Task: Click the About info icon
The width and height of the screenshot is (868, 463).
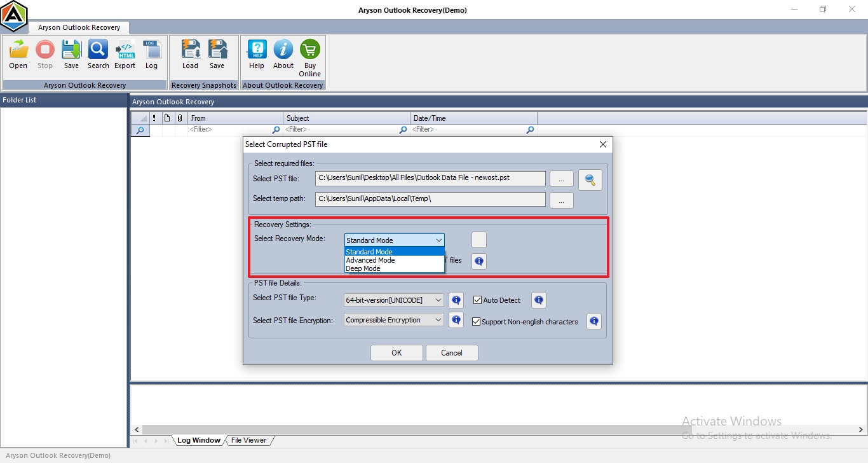Action: [283, 50]
